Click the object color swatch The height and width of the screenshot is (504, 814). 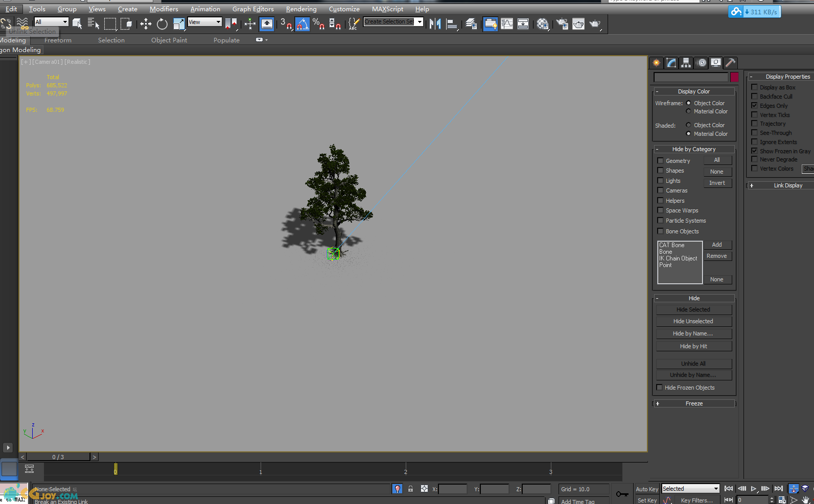coord(734,77)
